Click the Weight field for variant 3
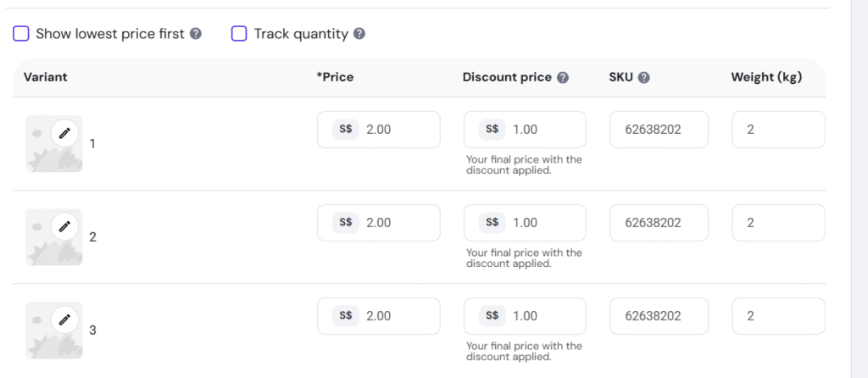This screenshot has width=868, height=378. coord(777,316)
